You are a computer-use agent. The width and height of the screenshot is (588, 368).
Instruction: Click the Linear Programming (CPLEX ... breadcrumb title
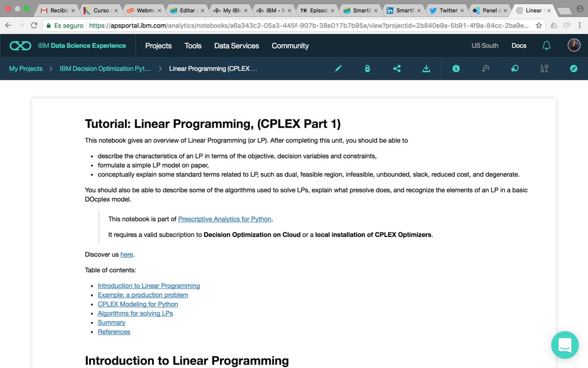(213, 69)
